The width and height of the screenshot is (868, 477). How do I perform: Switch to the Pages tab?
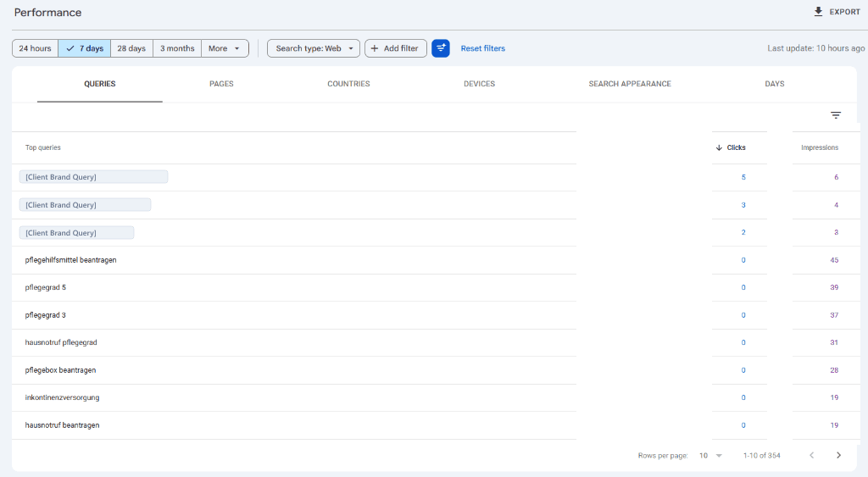(221, 84)
